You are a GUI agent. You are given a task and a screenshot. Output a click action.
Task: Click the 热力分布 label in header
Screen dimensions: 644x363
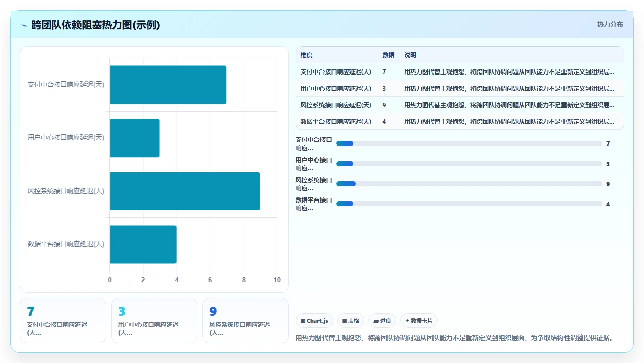coord(610,24)
